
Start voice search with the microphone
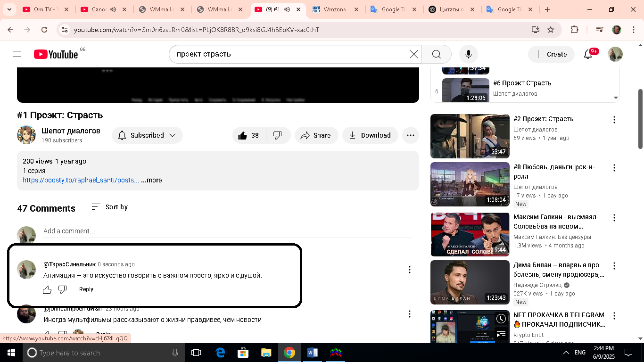pyautogui.click(x=469, y=54)
